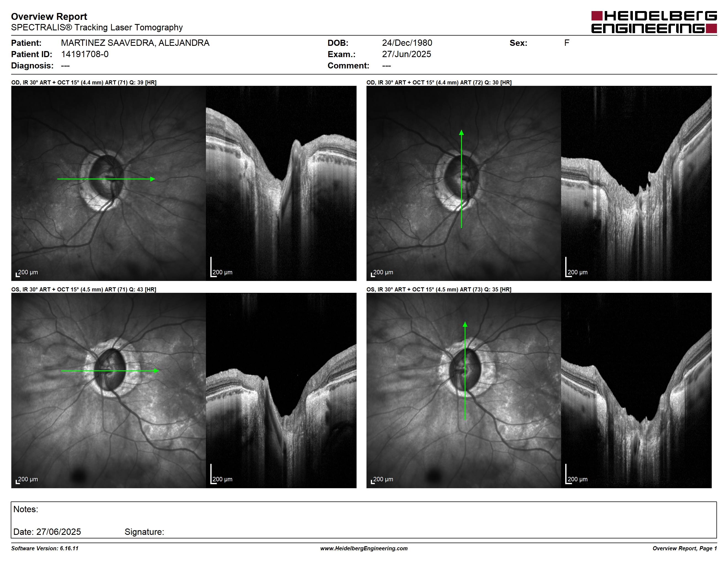Image resolution: width=728 pixels, height=563 pixels.
Task: Click the OS caption with Q: 35
Action: (439, 290)
